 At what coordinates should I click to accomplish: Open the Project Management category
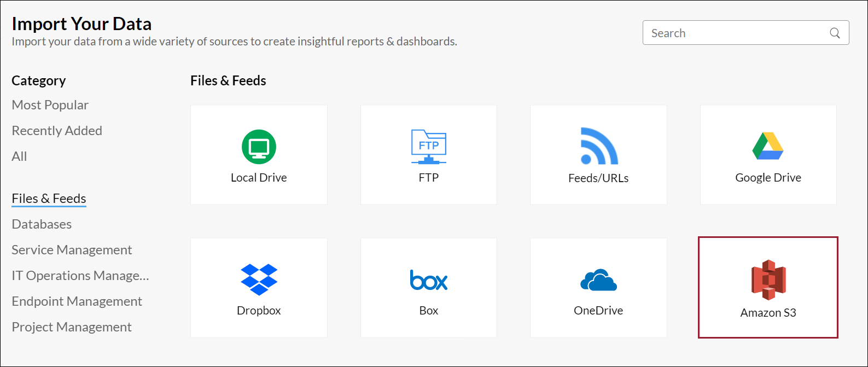72,327
